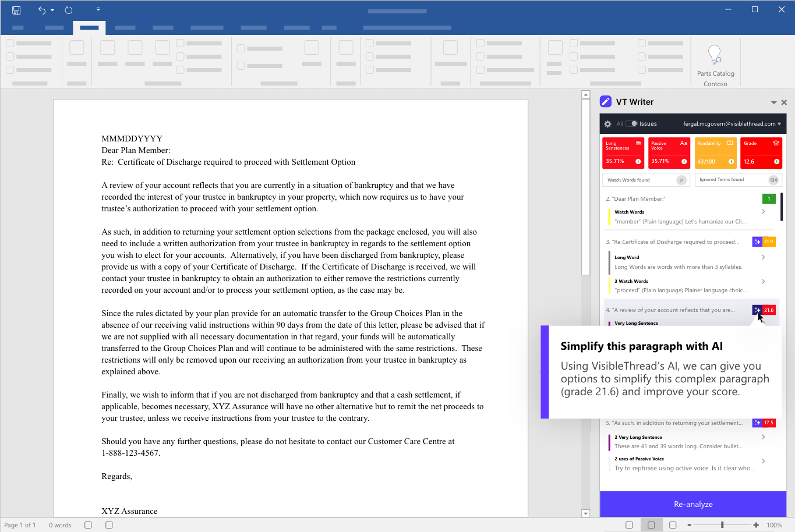
Task: Expand the Long Word issue chevron
Action: click(763, 257)
